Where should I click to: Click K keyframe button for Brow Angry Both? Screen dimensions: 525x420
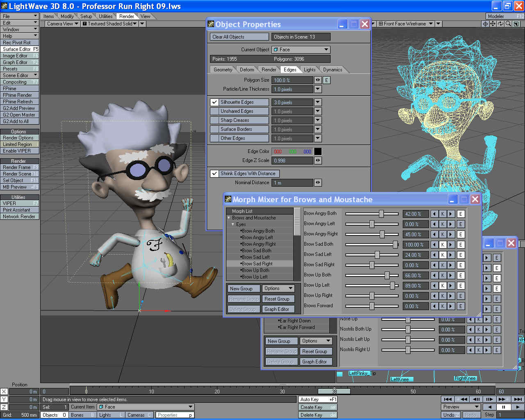coord(443,214)
